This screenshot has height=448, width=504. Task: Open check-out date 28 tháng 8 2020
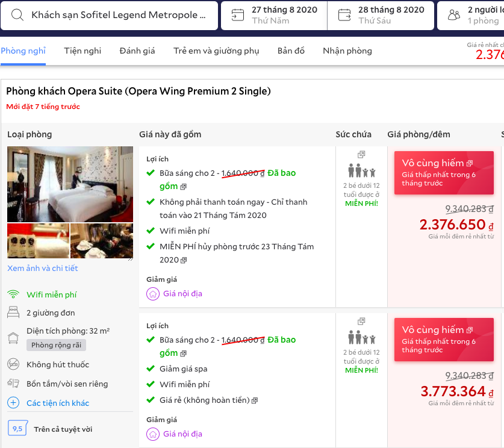[x=381, y=16]
